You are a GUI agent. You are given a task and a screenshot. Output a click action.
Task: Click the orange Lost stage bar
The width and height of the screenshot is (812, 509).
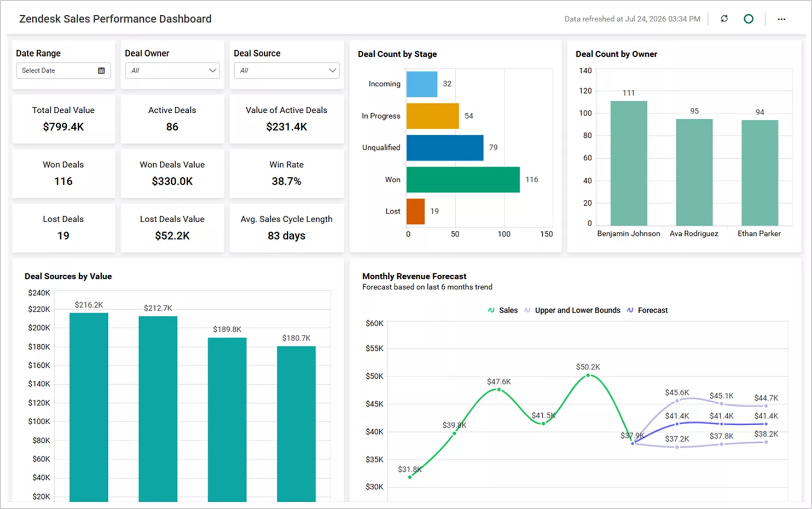click(x=416, y=211)
